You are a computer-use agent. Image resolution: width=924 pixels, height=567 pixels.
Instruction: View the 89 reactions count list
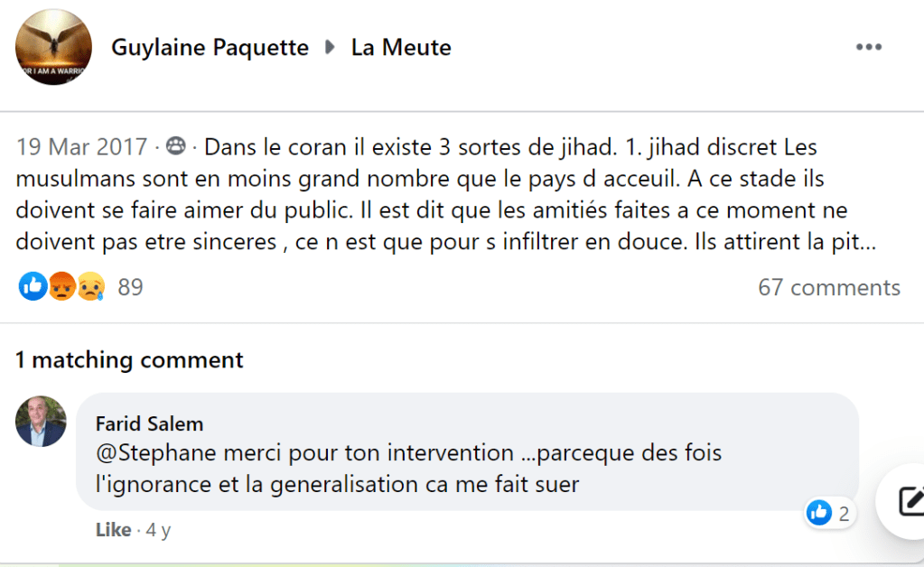[130, 287]
